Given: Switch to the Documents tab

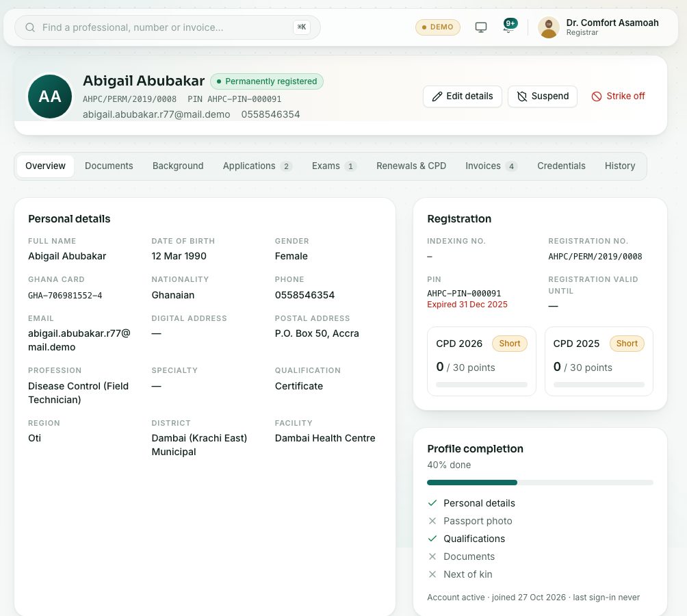Looking at the screenshot, I should click(x=109, y=166).
